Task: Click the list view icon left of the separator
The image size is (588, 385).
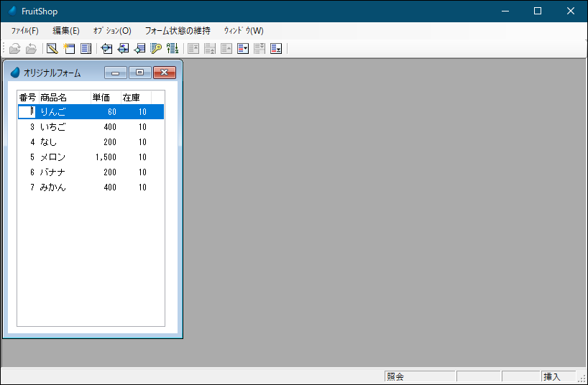Action: click(86, 49)
